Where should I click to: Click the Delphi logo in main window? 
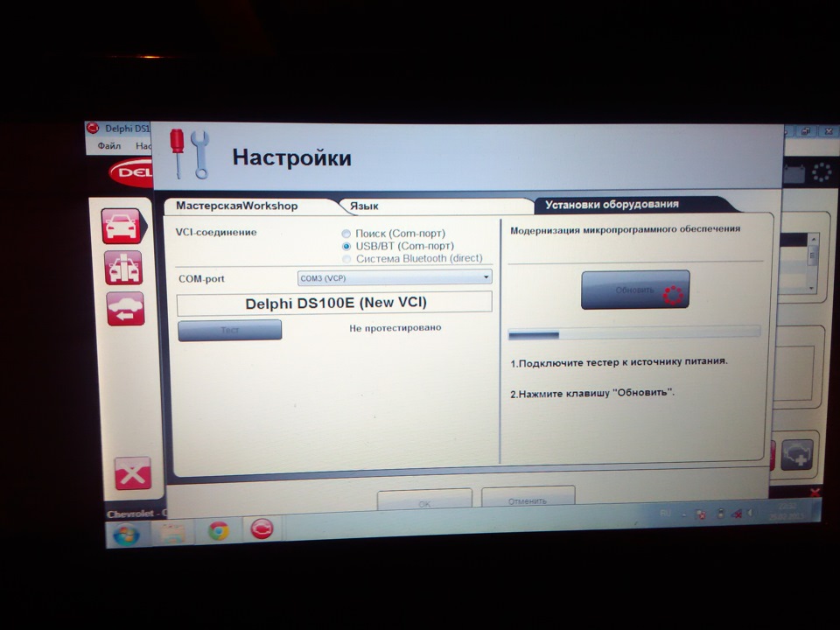pyautogui.click(x=131, y=172)
